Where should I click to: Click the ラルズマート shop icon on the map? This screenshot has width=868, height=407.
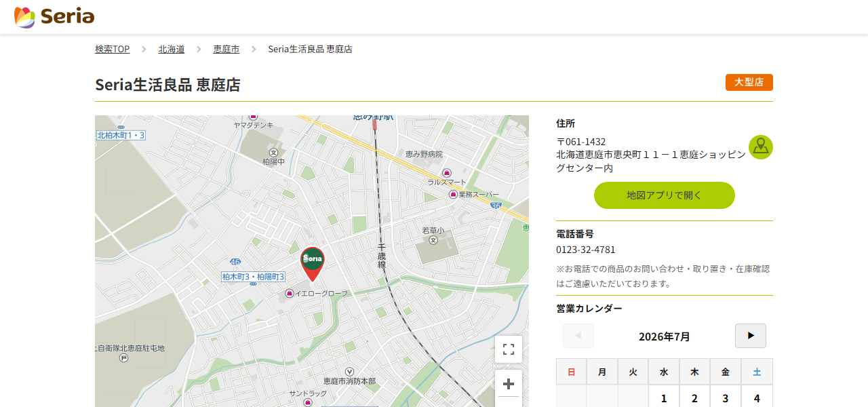coord(447,173)
